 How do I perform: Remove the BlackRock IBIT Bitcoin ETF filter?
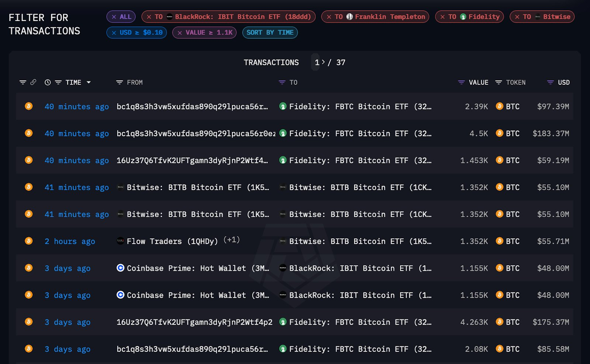(x=149, y=17)
